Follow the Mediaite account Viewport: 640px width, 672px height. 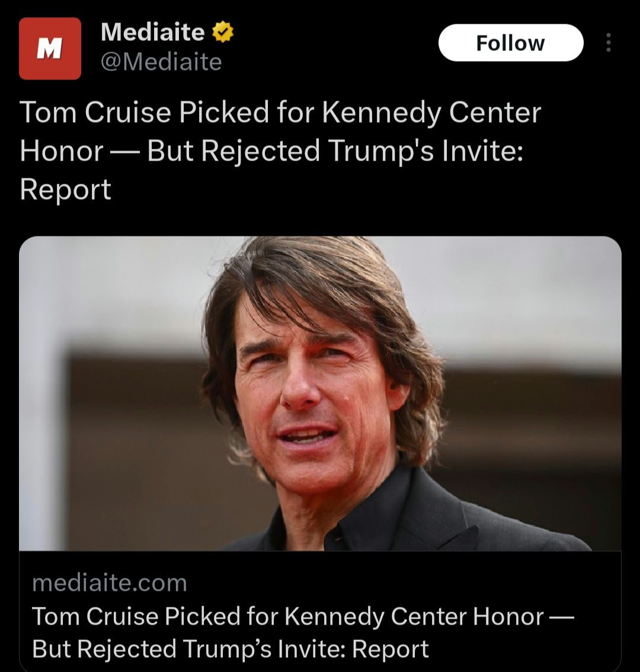511,43
